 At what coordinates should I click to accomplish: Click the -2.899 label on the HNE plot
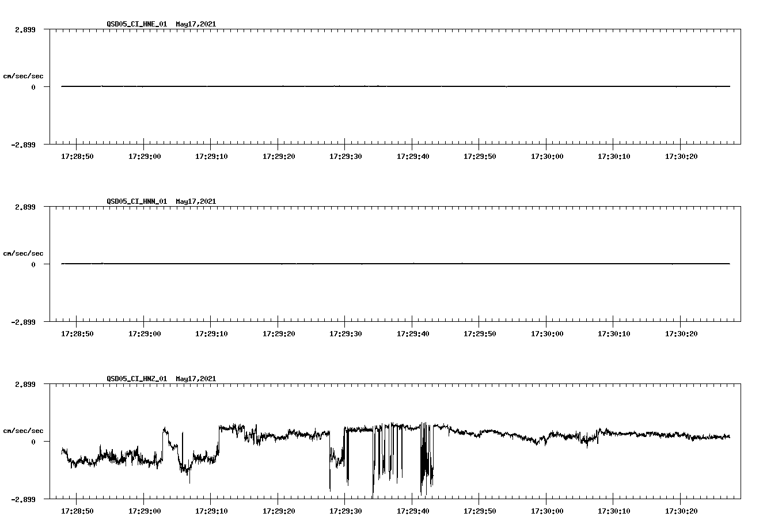coord(22,146)
